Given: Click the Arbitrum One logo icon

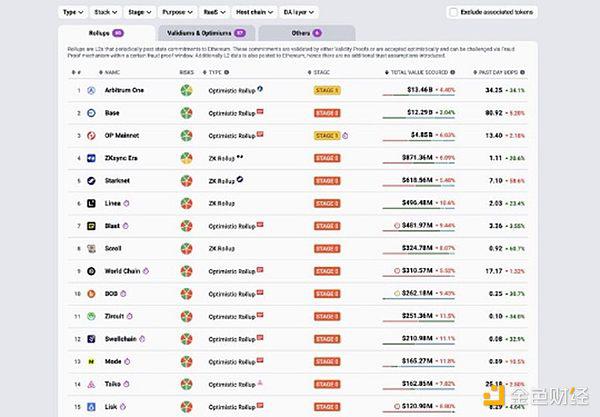Looking at the screenshot, I should point(91,91).
